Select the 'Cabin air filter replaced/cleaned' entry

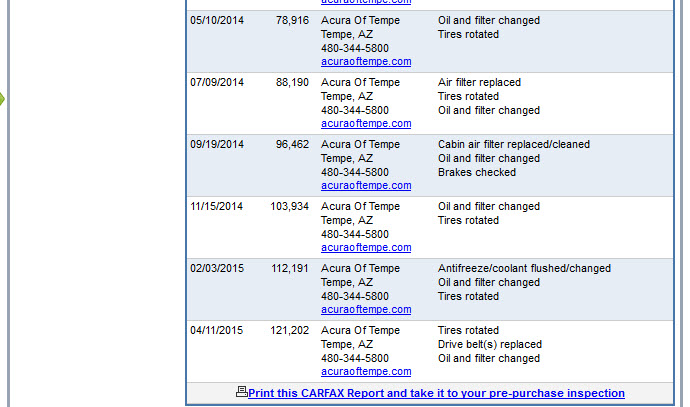click(x=513, y=144)
